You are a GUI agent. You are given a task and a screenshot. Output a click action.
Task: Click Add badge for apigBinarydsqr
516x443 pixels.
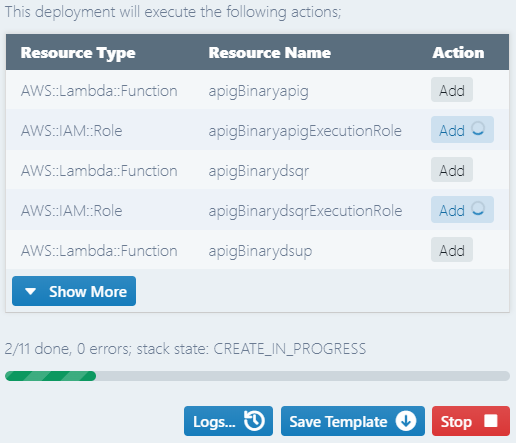tap(452, 170)
